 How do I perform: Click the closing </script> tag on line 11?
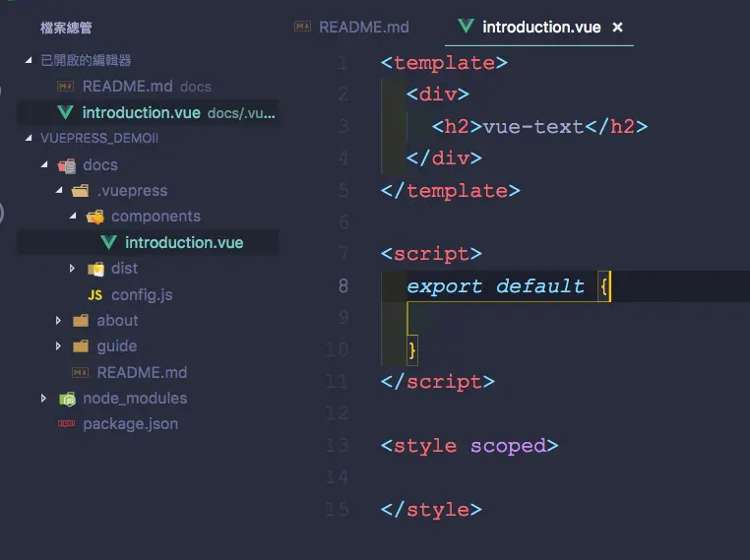pyautogui.click(x=438, y=382)
